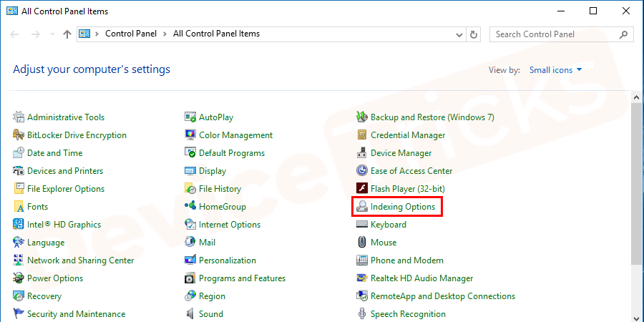Click the scrollbar up arrow
The height and width of the screenshot is (322, 644).
(x=637, y=98)
